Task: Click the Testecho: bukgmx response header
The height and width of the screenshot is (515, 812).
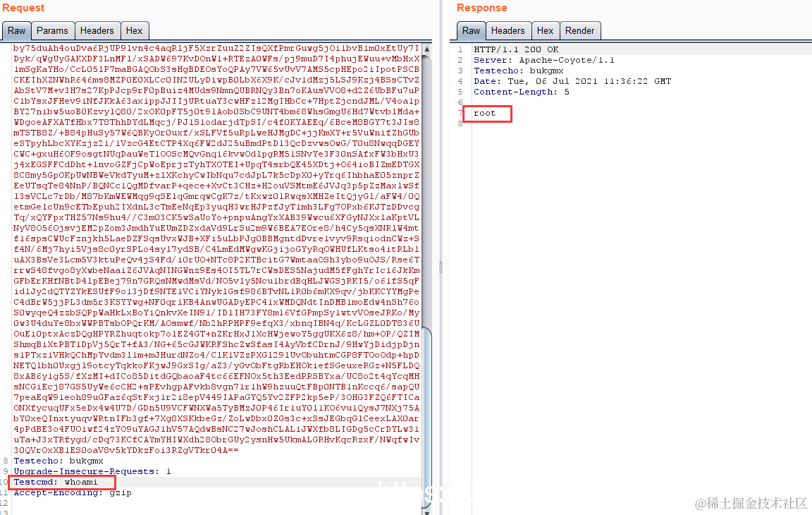Action: (x=518, y=71)
